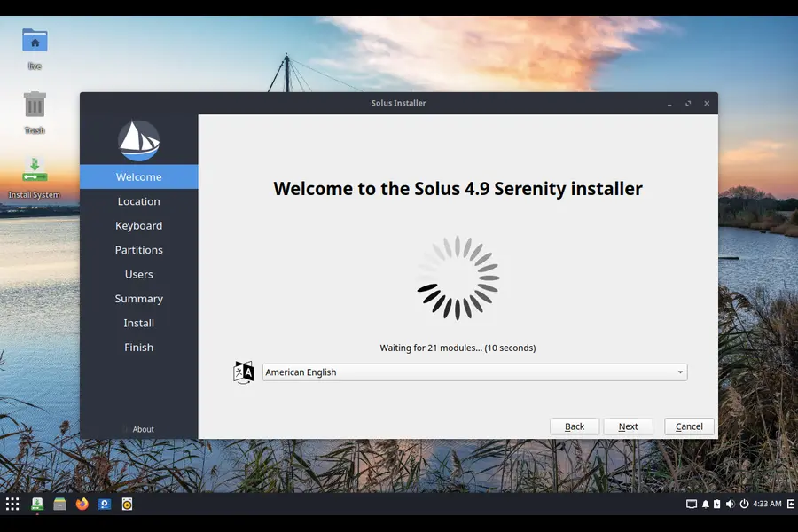Launch Firefox from the taskbar
Image resolution: width=798 pixels, height=532 pixels.
point(82,504)
